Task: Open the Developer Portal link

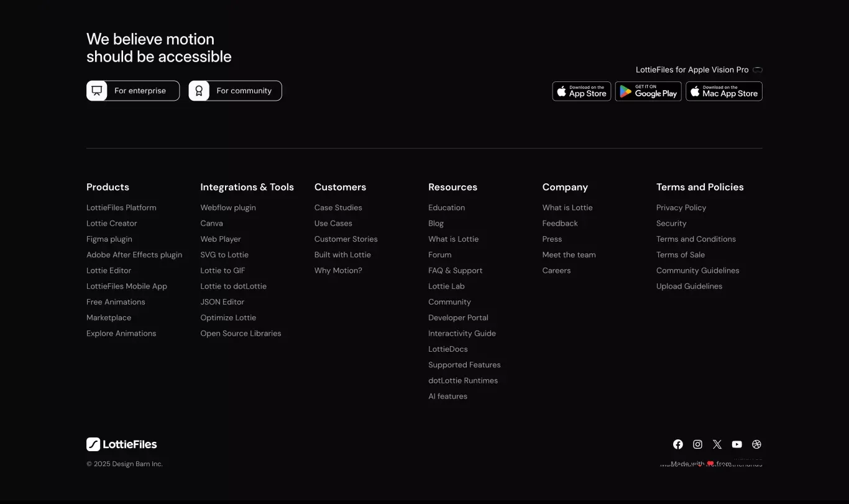Action: pos(458,318)
